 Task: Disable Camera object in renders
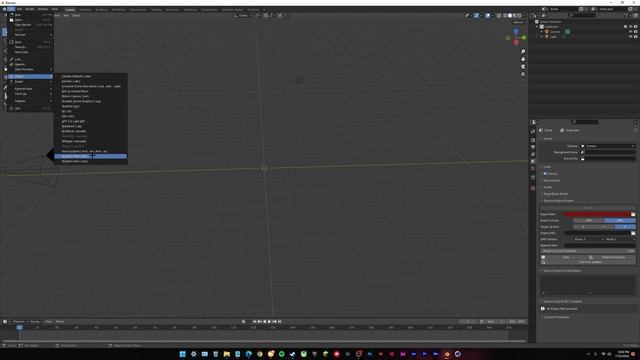[x=636, y=31]
